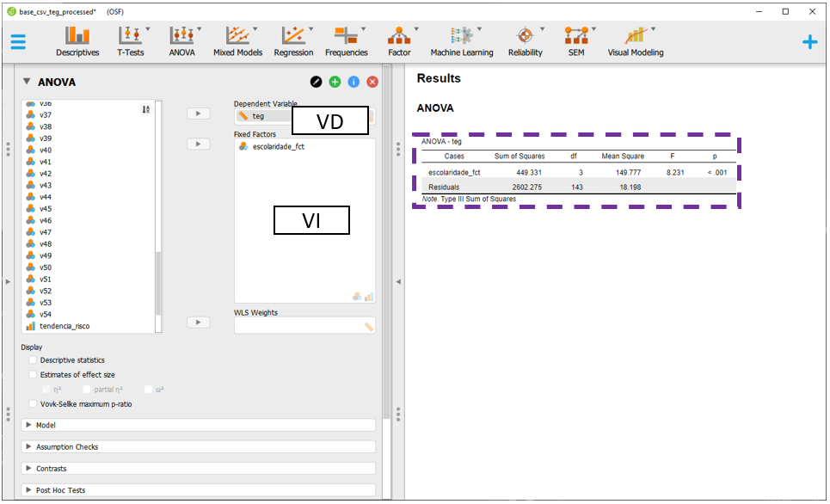The height and width of the screenshot is (504, 830).
Task: Enable Vovk-Sellke maximum p-ratio option
Action: click(34, 403)
